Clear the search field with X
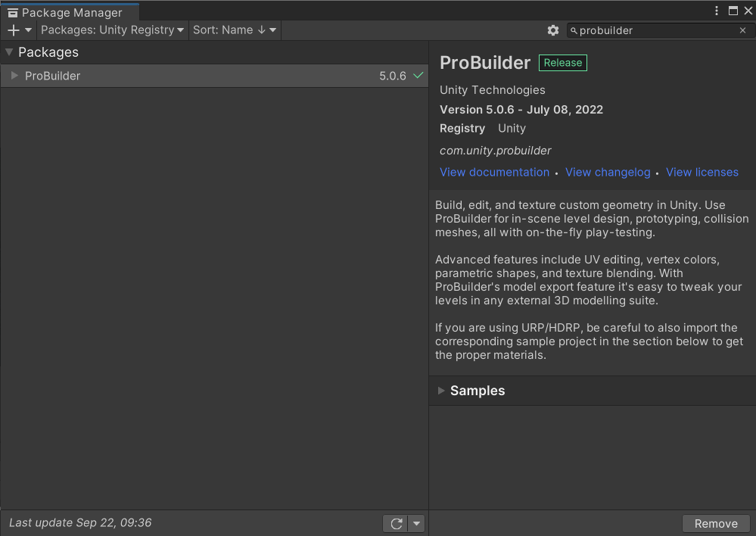Image resolution: width=756 pixels, height=536 pixels. click(743, 30)
